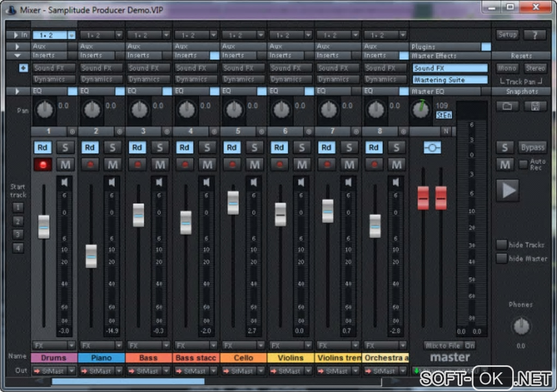Screen dimensions: 557x392
Task: Click plus icon beside Inserts slots
Action: point(23,68)
